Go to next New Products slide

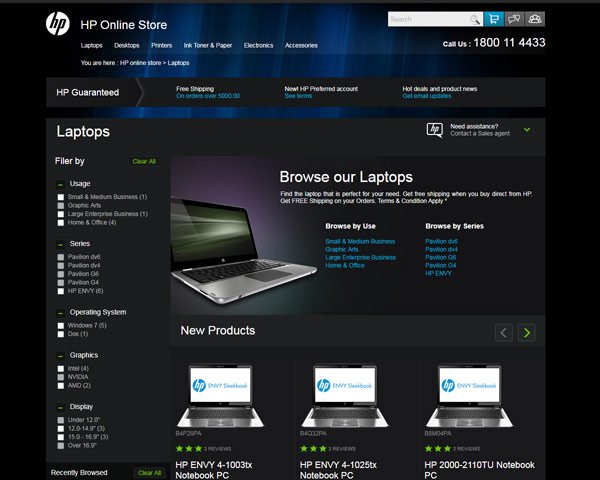click(526, 332)
